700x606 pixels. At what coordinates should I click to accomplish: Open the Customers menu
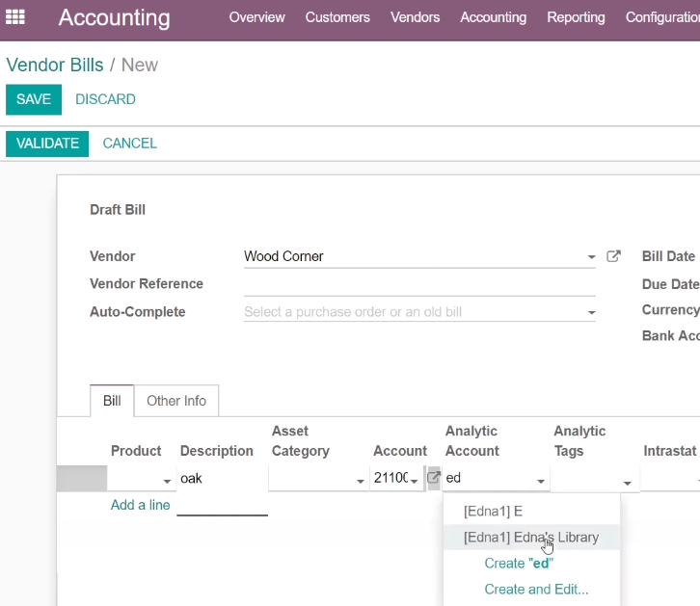point(337,17)
